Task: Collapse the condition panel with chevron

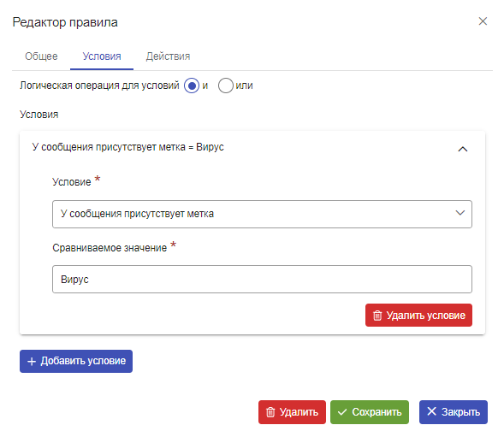Action: (x=463, y=149)
